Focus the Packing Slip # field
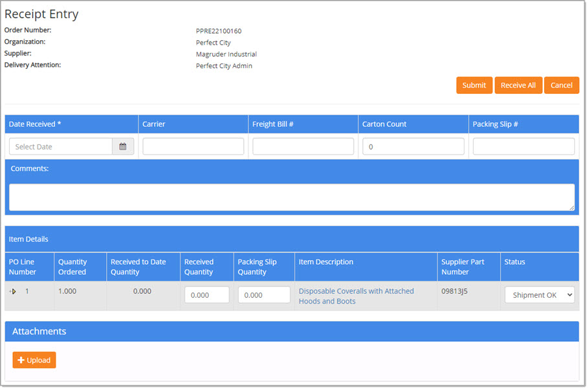 [523, 147]
